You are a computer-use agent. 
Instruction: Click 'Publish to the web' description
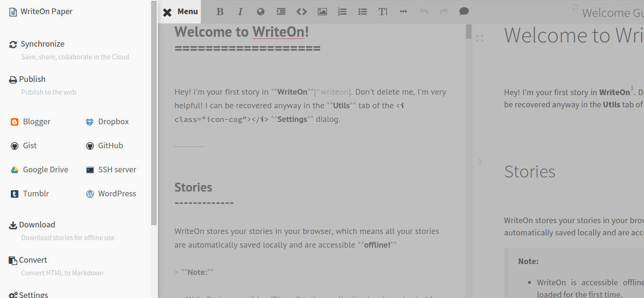pyautogui.click(x=49, y=92)
